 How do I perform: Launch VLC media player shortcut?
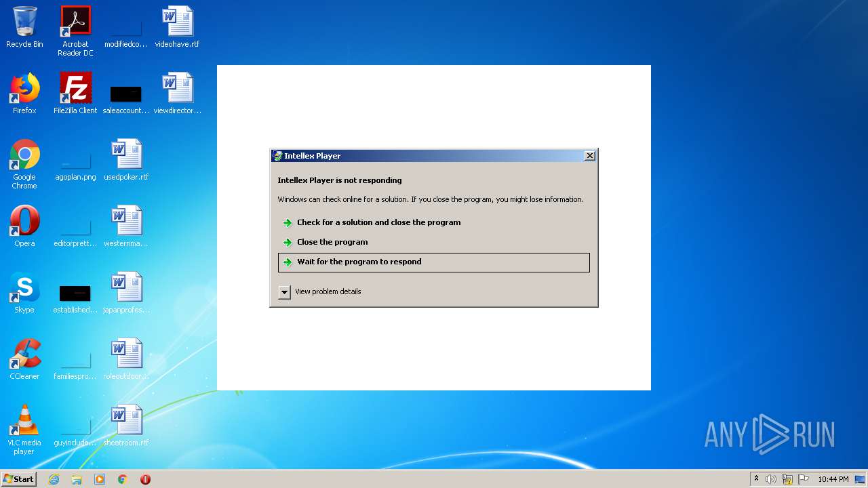[x=24, y=430]
